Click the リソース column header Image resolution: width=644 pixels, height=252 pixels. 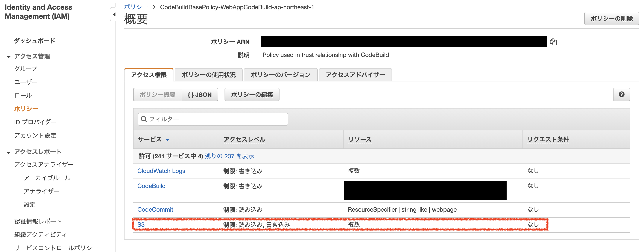pyautogui.click(x=360, y=139)
